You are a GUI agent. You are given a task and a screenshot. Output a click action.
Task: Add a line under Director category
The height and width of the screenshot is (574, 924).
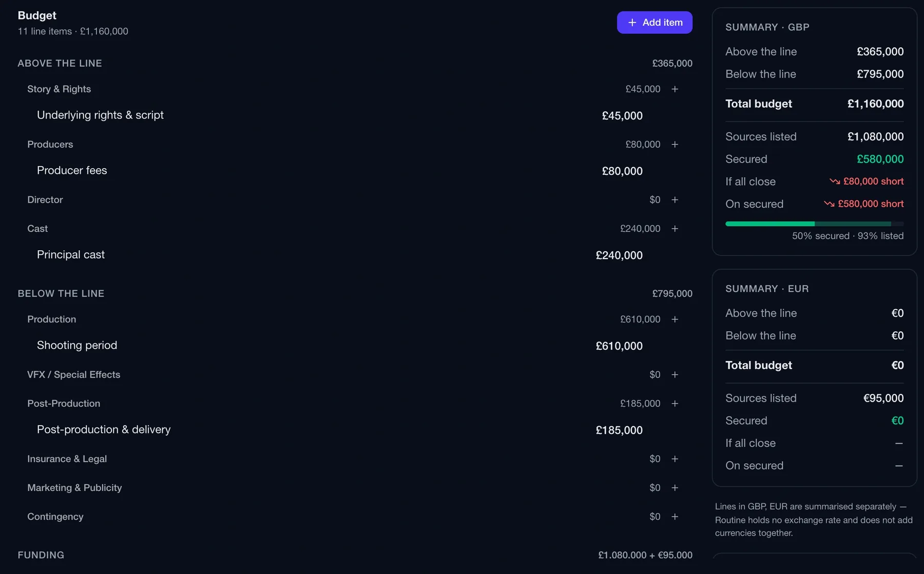click(675, 200)
